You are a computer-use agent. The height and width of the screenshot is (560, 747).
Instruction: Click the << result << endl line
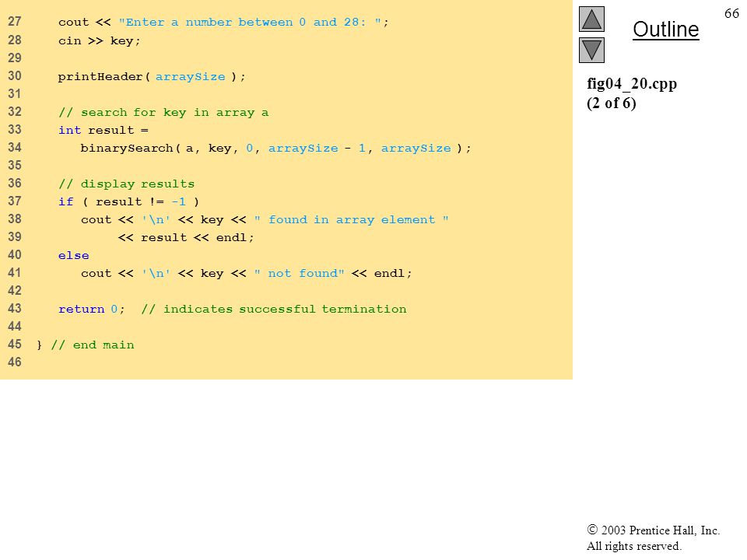click(186, 238)
